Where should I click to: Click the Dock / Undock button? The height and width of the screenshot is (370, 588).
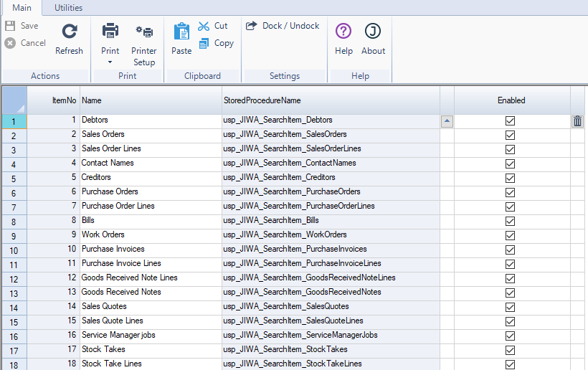pyautogui.click(x=283, y=26)
